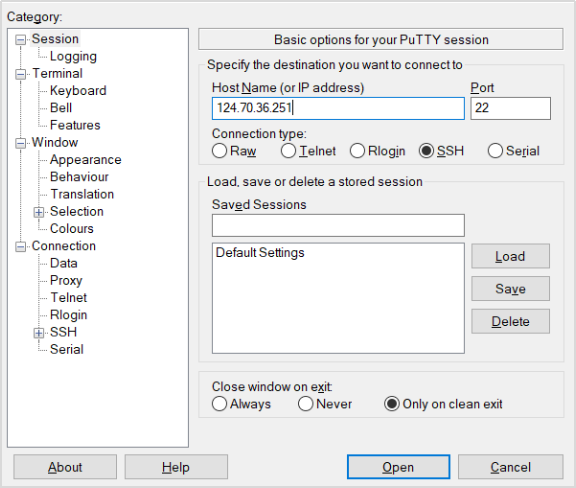576x488 pixels.
Task: Collapse the Session tree node
Action: 21,40
